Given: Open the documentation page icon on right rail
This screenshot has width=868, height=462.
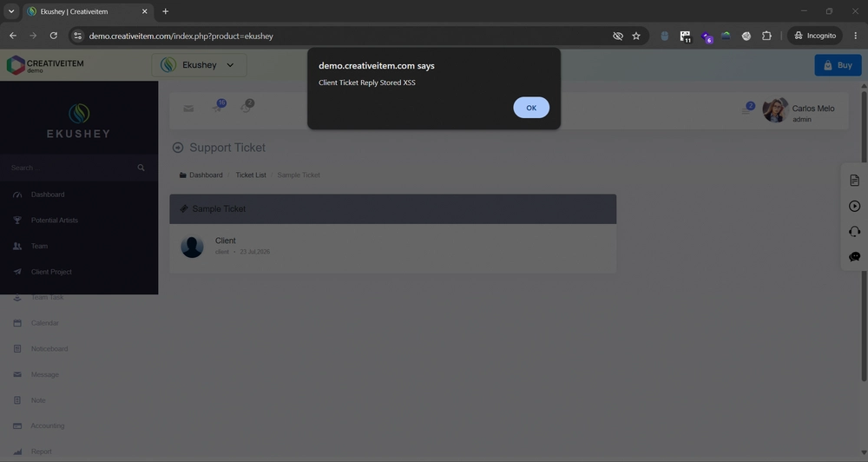Looking at the screenshot, I should tap(854, 180).
